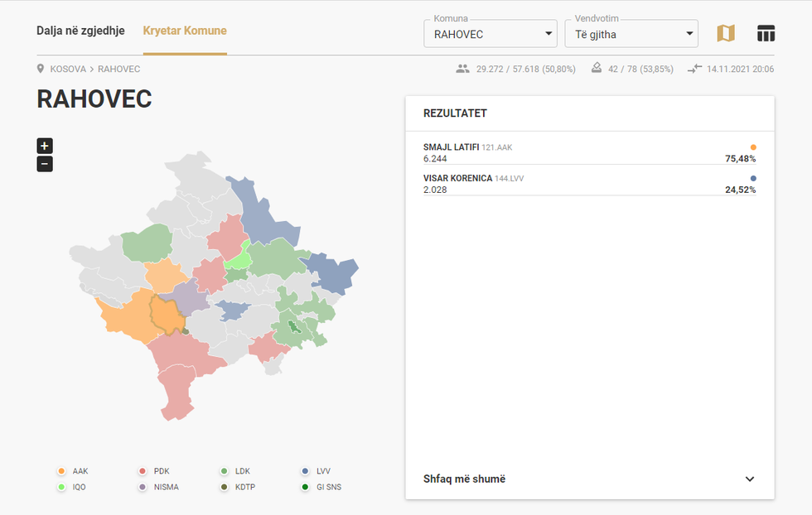Click the AAK orange legend swatch
Viewport: 812px width, 515px height.
pyautogui.click(x=61, y=471)
